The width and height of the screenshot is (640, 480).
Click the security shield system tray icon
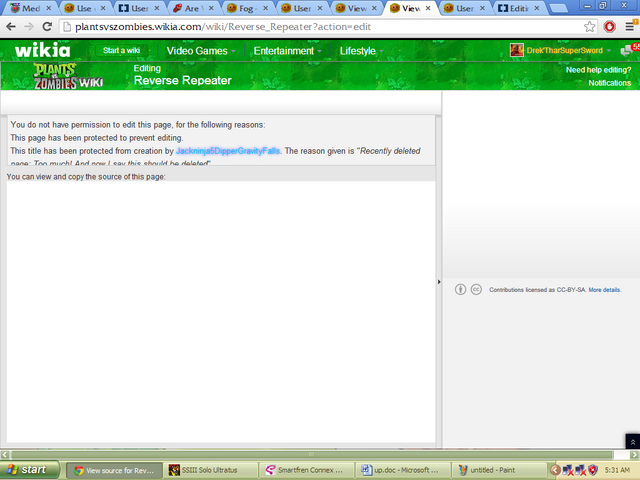[593, 470]
